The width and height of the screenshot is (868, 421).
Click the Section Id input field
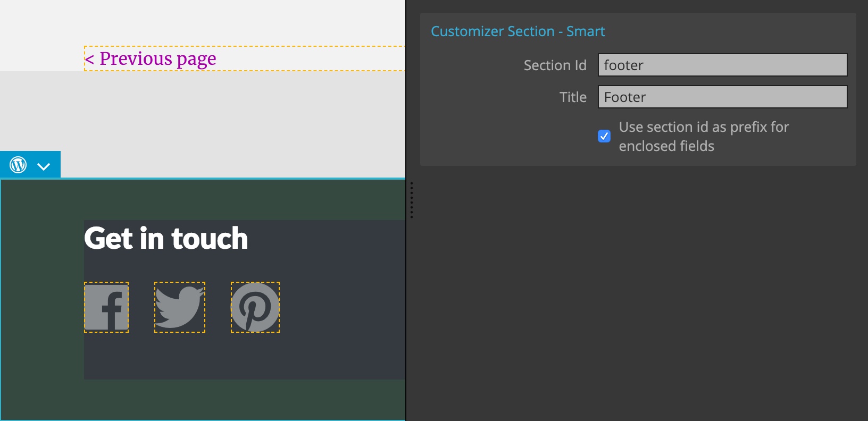[723, 65]
